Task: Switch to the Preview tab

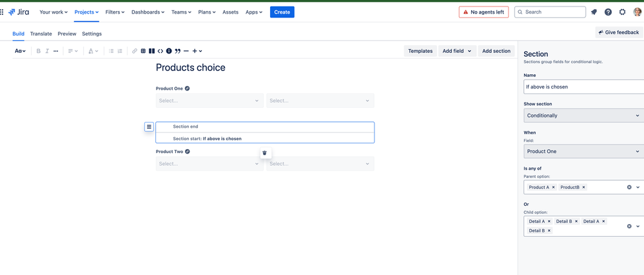Action: [67, 34]
